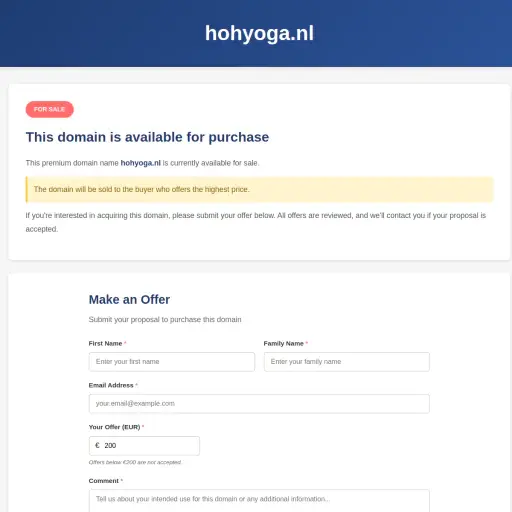Image resolution: width=512 pixels, height=512 pixels.
Task: Click the yellow highest price notice banner
Action: pyautogui.click(x=259, y=189)
